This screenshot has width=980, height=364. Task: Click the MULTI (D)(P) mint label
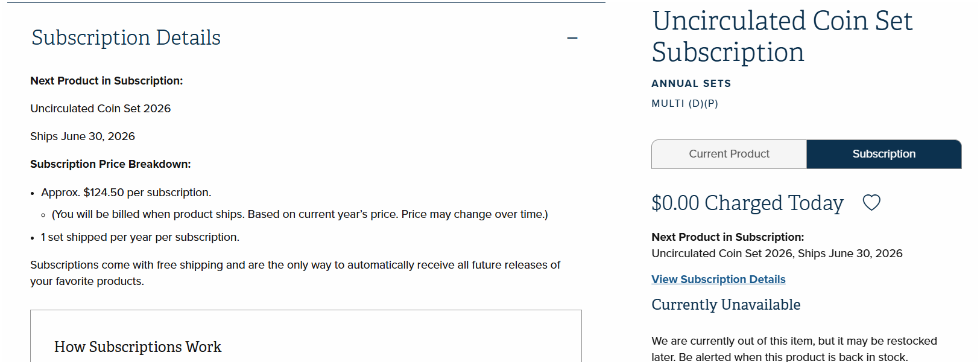tap(684, 103)
